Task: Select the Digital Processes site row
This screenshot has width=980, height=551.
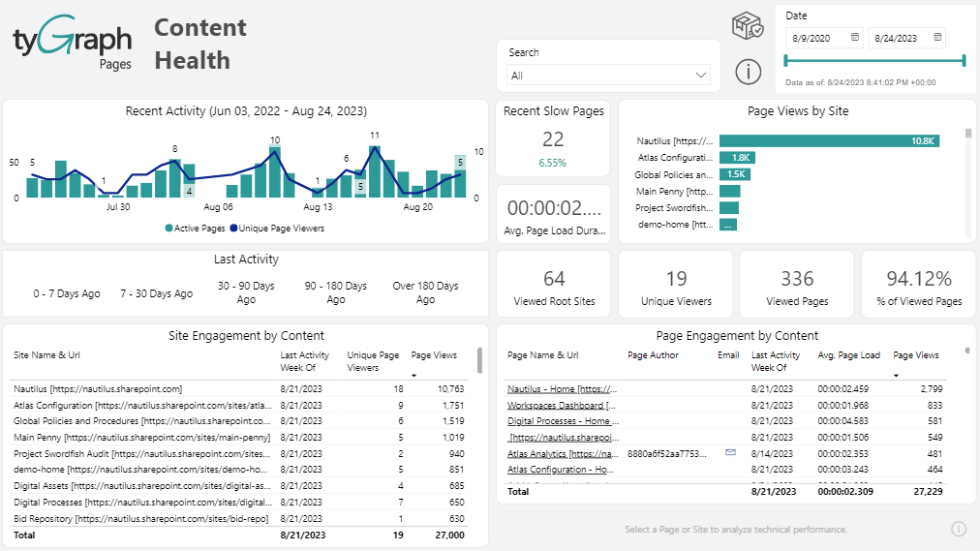Action: pos(239,502)
